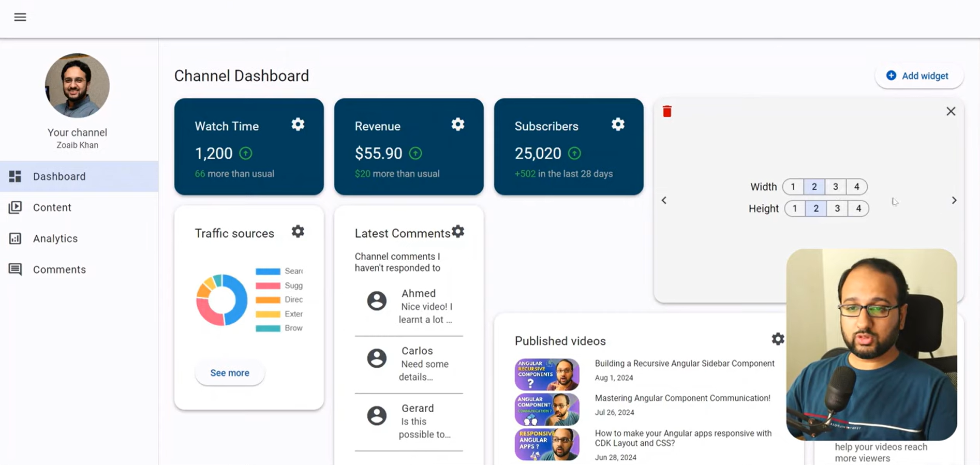Viewport: 980px width, 465px height.
Task: Open the hamburger menu icon
Action: click(20, 17)
